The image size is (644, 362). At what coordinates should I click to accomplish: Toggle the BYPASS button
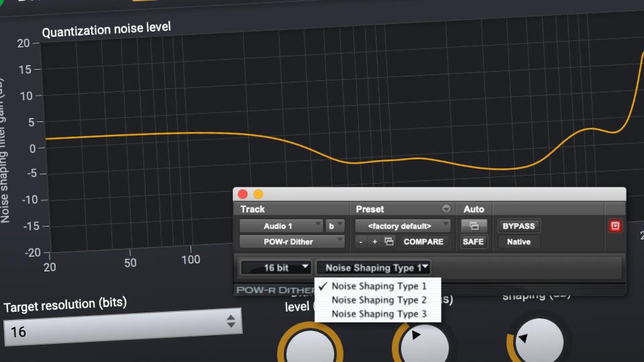coord(519,226)
